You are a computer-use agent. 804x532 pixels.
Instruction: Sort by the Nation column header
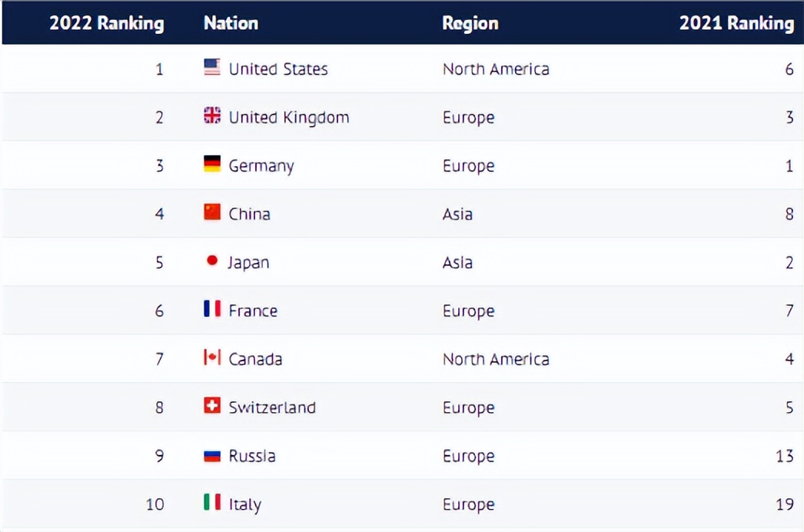[x=231, y=23]
